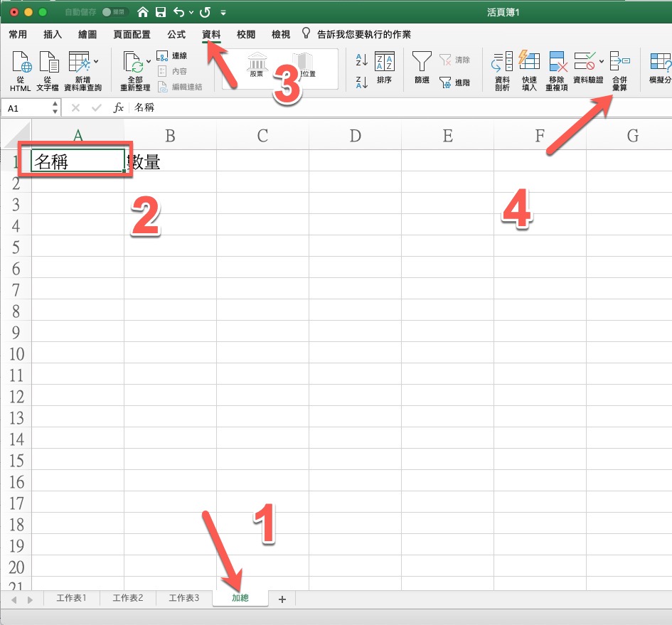Clear the filter (清除)
The height and width of the screenshot is (625, 672).
454,60
